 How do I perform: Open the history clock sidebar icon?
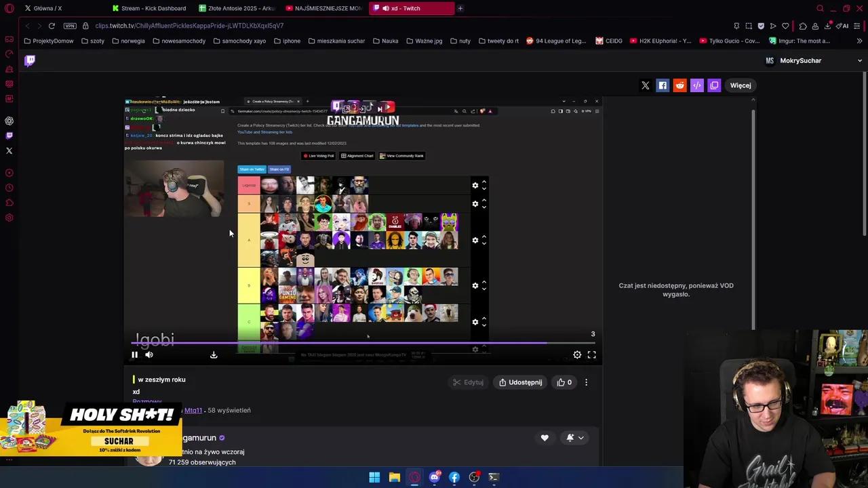tap(9, 188)
